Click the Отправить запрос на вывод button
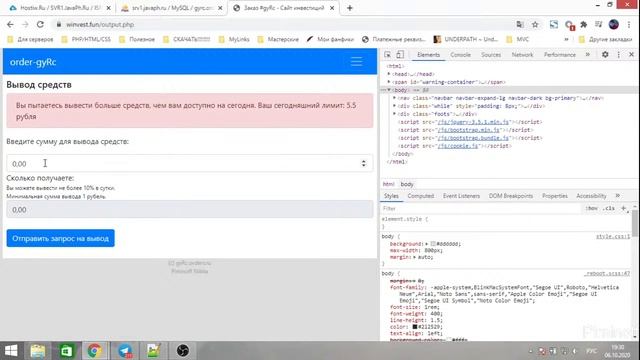 tap(60, 238)
